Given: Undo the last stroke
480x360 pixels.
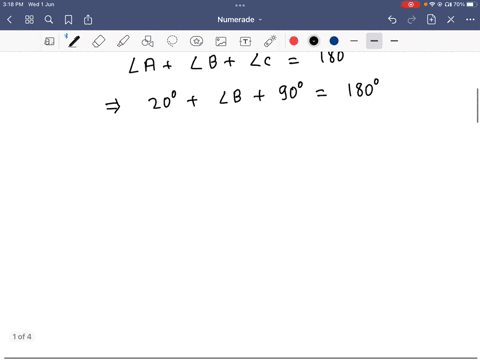Looking at the screenshot, I should tap(392, 20).
